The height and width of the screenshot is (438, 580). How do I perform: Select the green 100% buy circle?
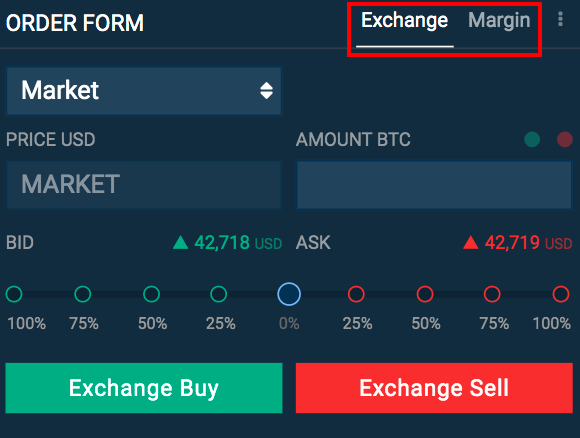tap(14, 294)
